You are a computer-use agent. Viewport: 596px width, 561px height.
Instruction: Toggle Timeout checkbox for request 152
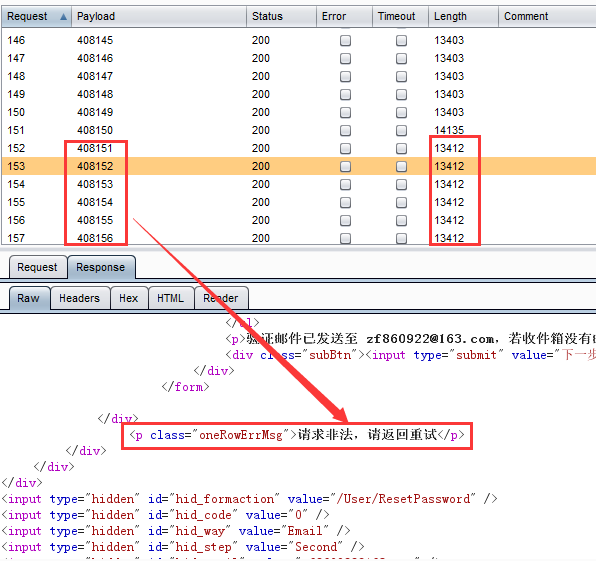[401, 148]
